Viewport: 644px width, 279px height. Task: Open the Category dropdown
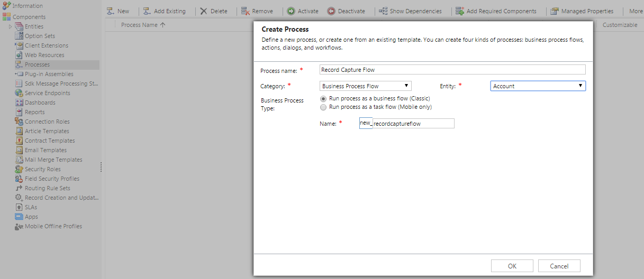[366, 86]
